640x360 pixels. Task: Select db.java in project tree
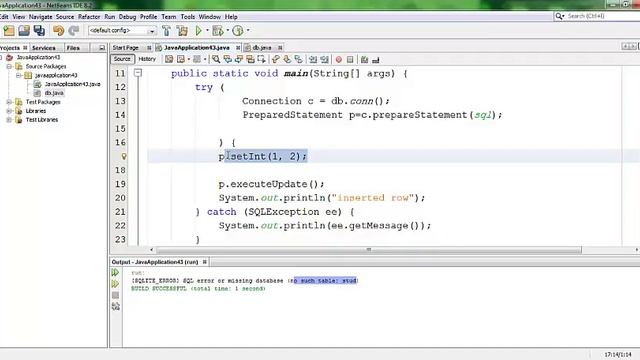54,93
